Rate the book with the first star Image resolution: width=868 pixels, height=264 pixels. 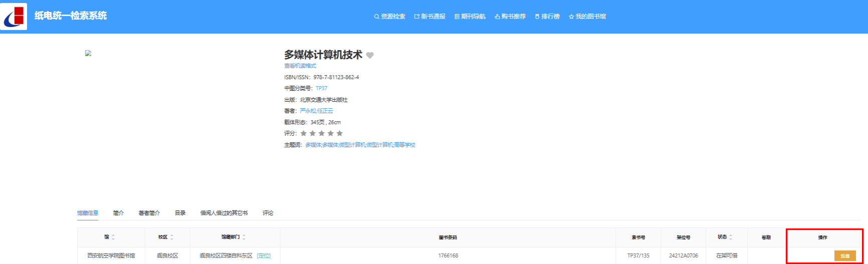point(304,133)
